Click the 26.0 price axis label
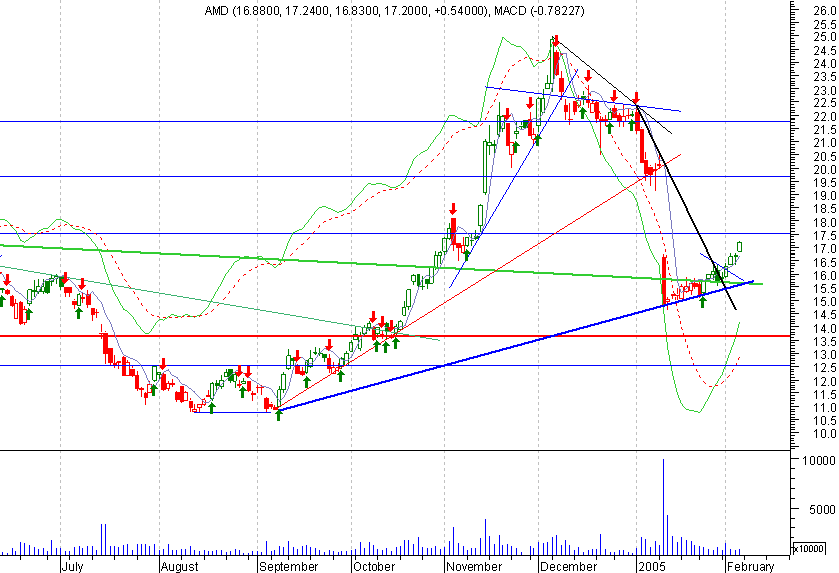Viewport: 839px width, 573px height. 825,11
